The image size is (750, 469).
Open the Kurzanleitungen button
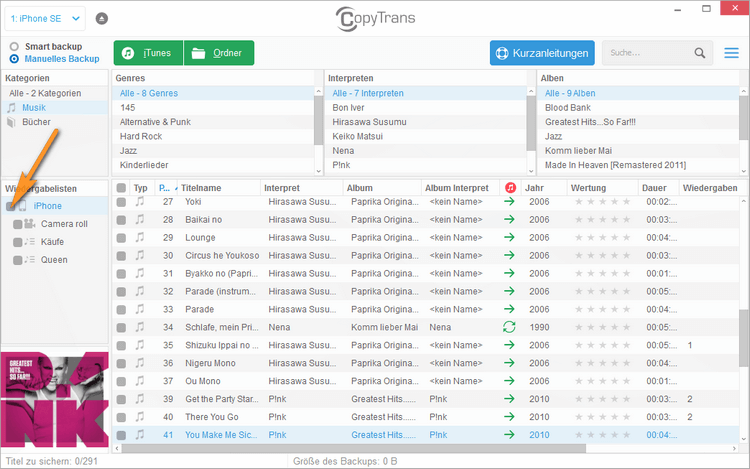542,53
